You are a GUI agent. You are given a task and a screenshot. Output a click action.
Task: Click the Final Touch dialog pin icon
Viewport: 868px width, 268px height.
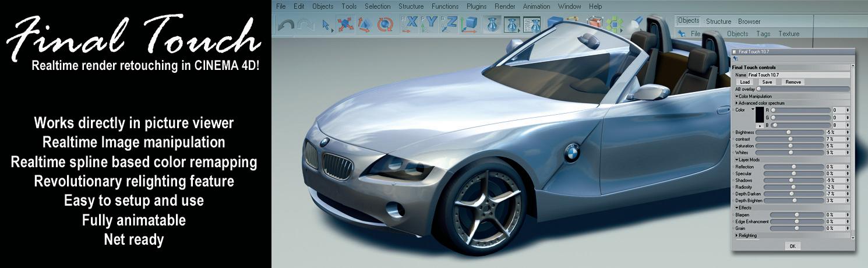click(736, 58)
